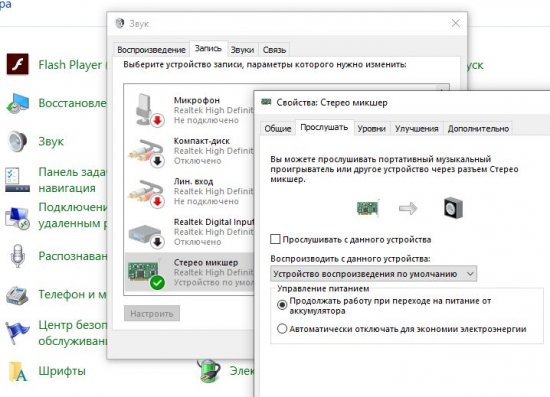Select Продолжать работу при переходе на аккумулятор
The width and height of the screenshot is (550, 397).
(282, 304)
